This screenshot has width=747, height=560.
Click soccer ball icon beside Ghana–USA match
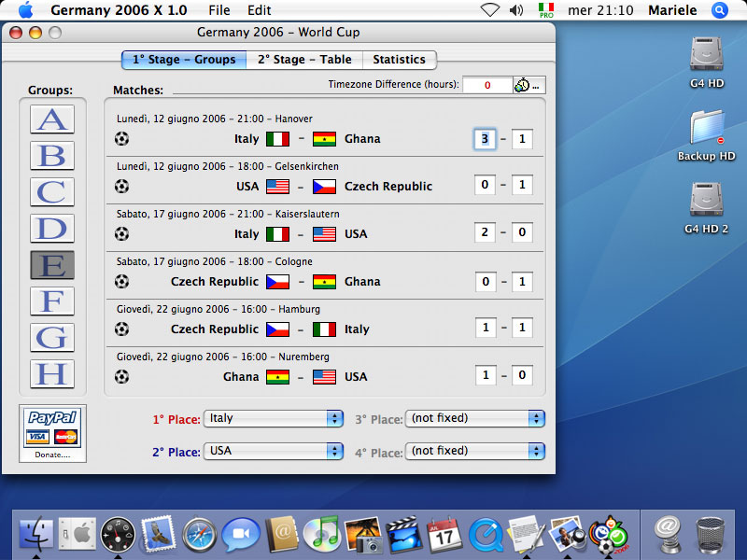tap(121, 377)
